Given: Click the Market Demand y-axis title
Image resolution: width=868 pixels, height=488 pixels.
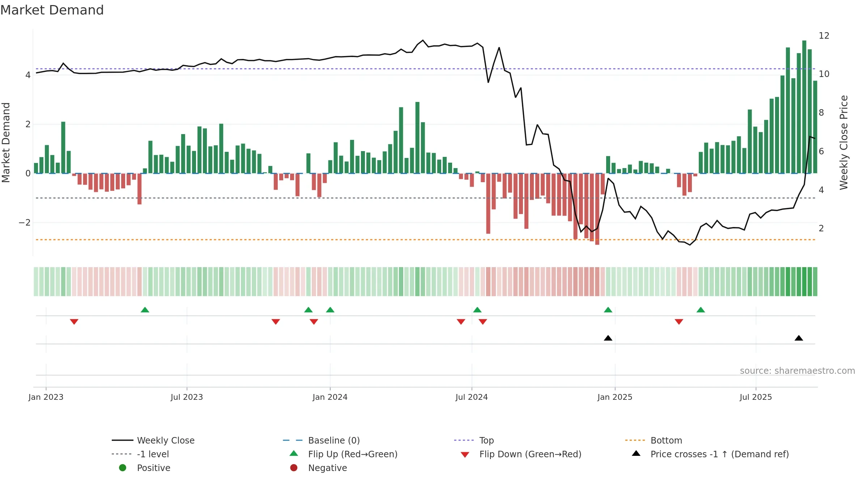Looking at the screenshot, I should [6, 142].
